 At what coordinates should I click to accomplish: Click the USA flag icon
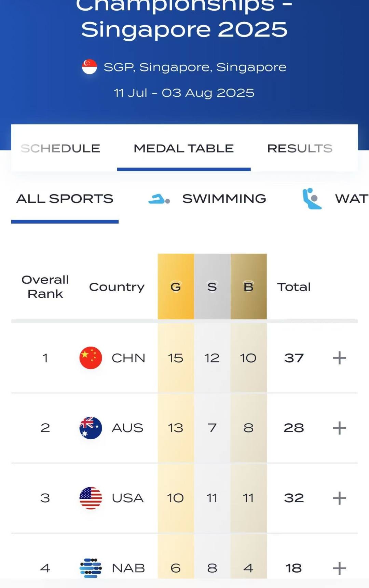91,498
